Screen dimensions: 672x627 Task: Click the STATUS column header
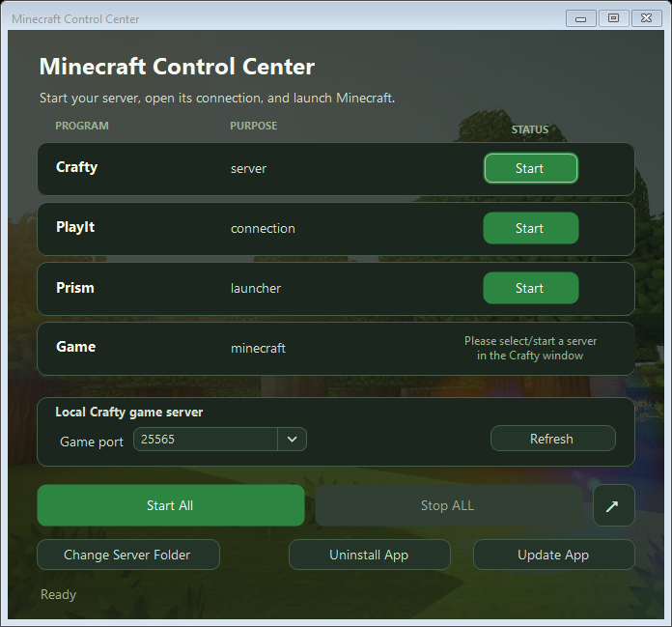pyautogui.click(x=530, y=129)
